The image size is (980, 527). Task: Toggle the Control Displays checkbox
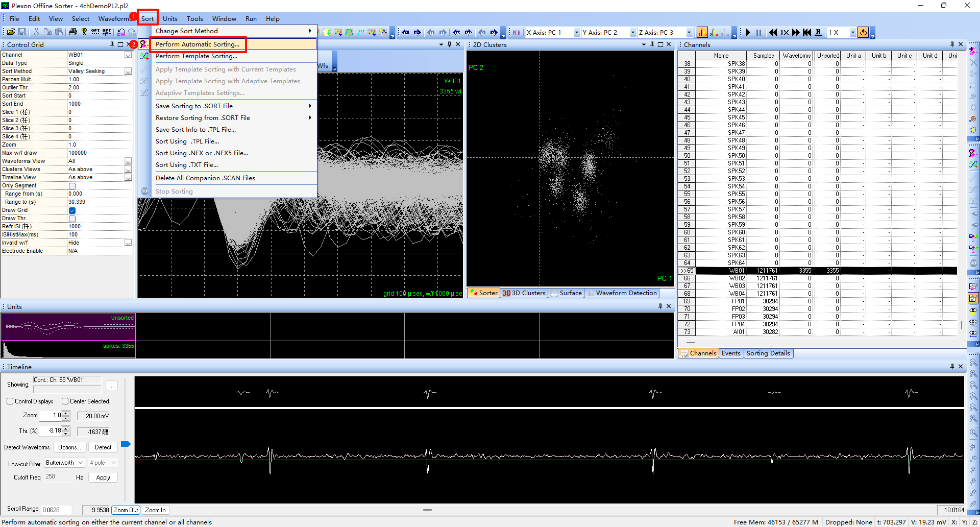point(10,401)
